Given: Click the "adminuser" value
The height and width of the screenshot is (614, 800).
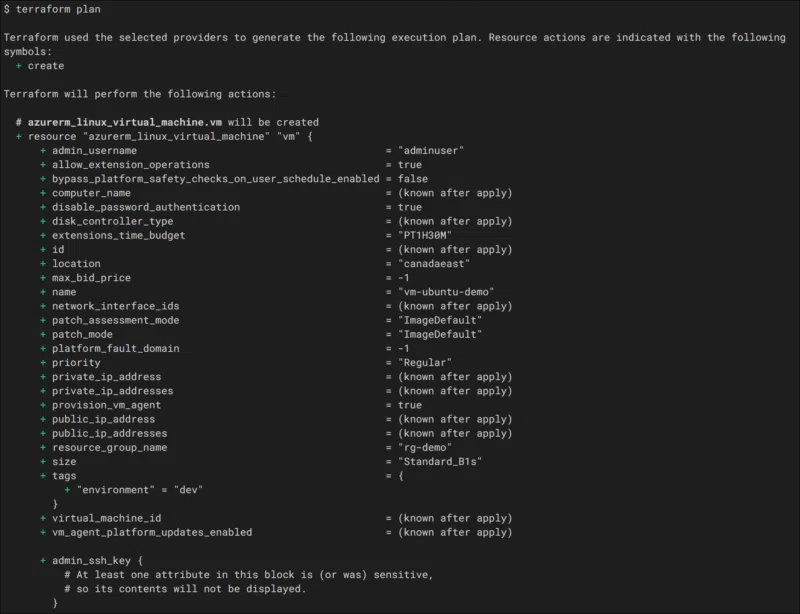Looking at the screenshot, I should click(x=430, y=150).
